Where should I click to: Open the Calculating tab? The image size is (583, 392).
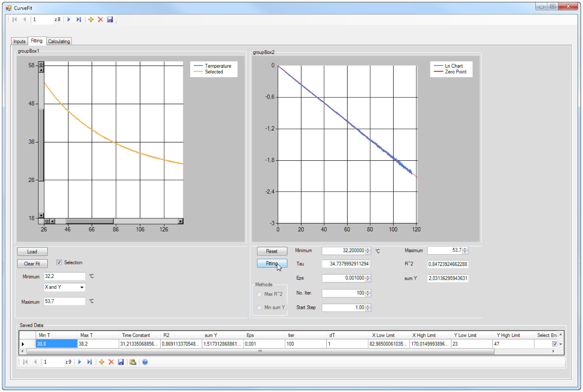tap(59, 41)
